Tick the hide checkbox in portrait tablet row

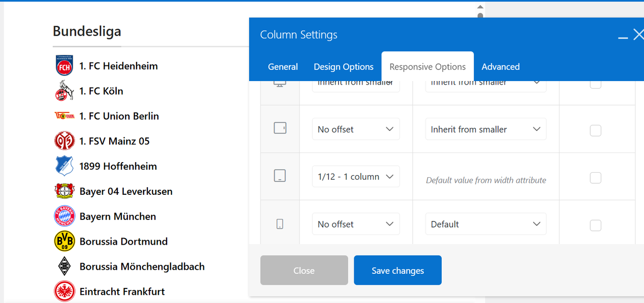coord(595,178)
